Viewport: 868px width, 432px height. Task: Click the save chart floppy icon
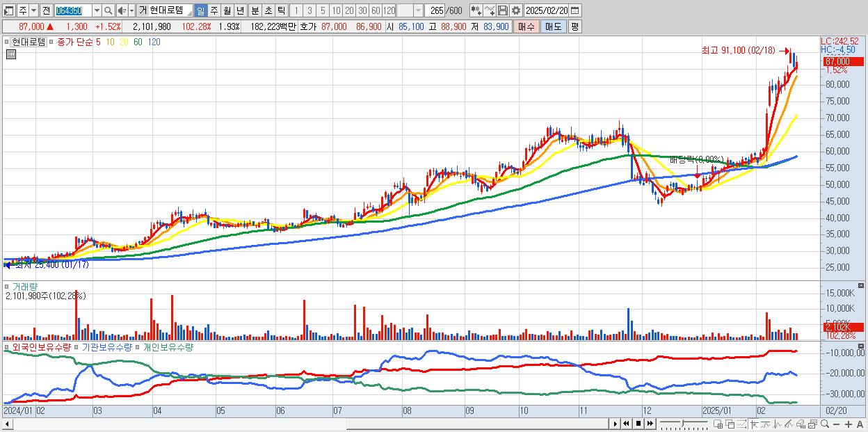pos(503,10)
